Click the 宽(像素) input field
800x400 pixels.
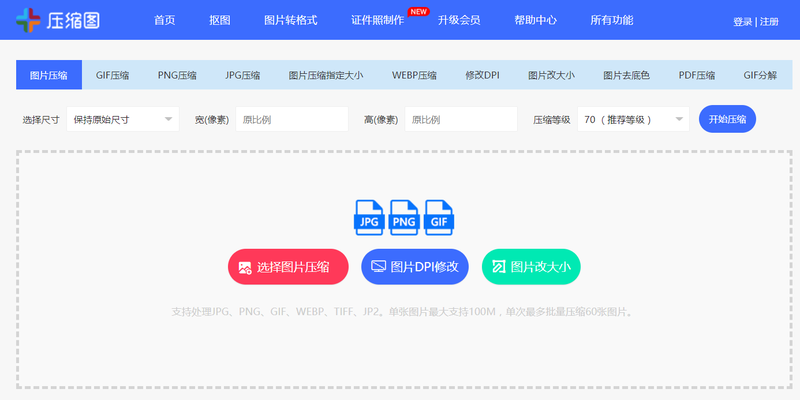[x=292, y=119]
